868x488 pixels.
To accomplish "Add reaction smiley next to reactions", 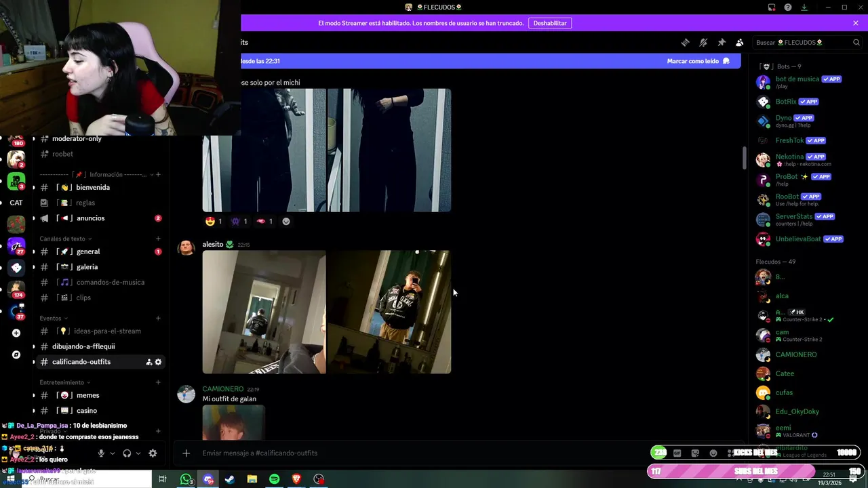I will click(286, 221).
